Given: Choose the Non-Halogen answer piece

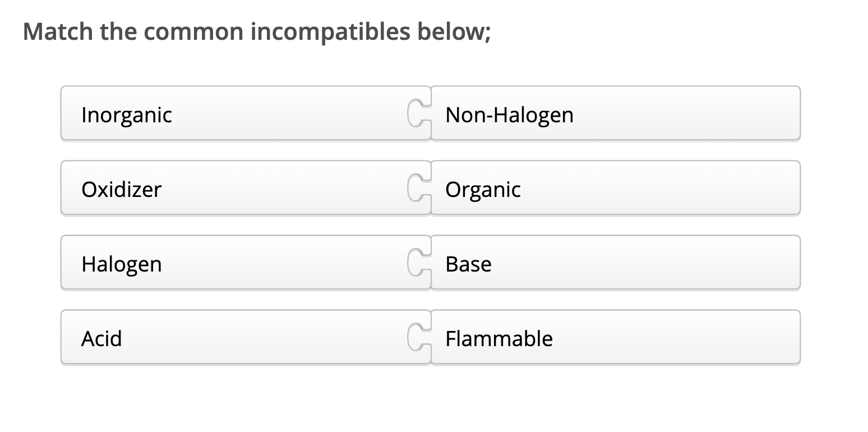Looking at the screenshot, I should [617, 113].
